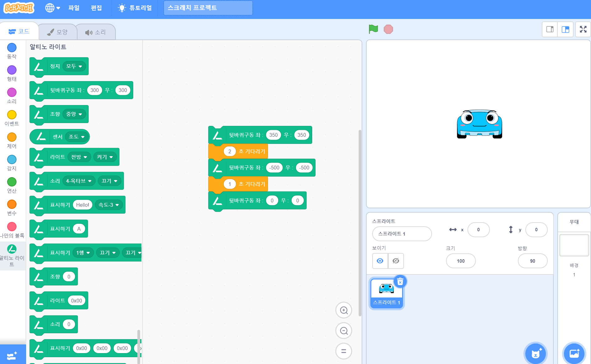Show the sprite with the eye icon
This screenshot has height=364, width=591.
tap(380, 261)
